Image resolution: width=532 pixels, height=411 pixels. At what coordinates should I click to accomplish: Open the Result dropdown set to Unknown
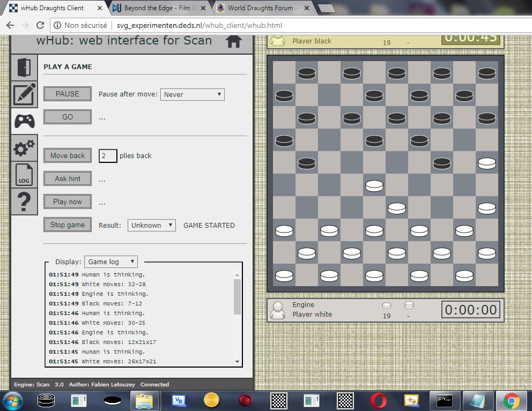(x=151, y=225)
